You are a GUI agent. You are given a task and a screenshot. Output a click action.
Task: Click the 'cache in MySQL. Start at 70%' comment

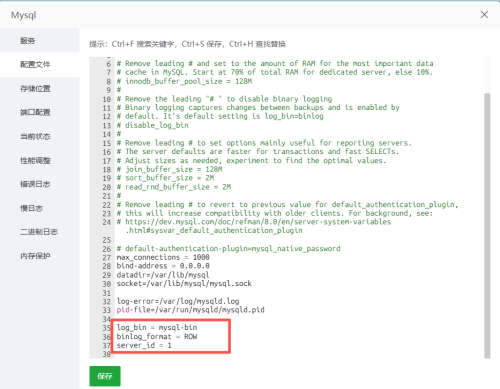pyautogui.click(x=275, y=72)
